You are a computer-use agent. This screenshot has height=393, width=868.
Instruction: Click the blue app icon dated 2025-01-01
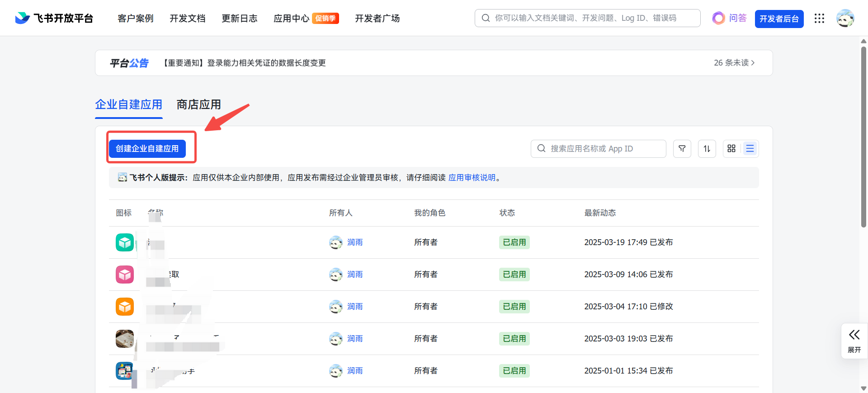tap(125, 371)
